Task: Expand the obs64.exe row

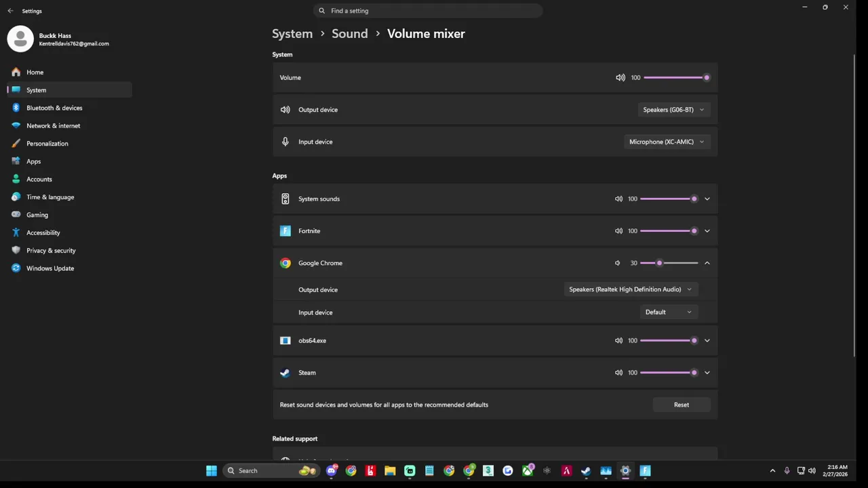Action: point(707,340)
